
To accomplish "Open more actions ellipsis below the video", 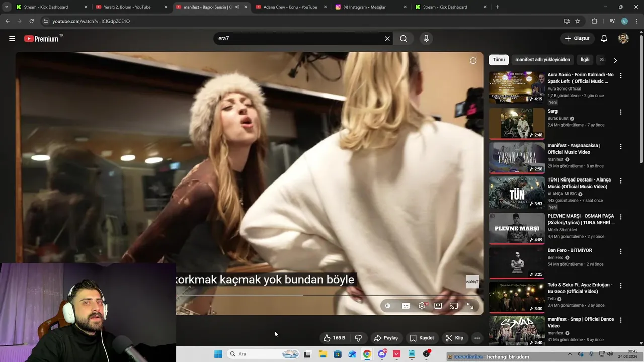I will (x=477, y=338).
